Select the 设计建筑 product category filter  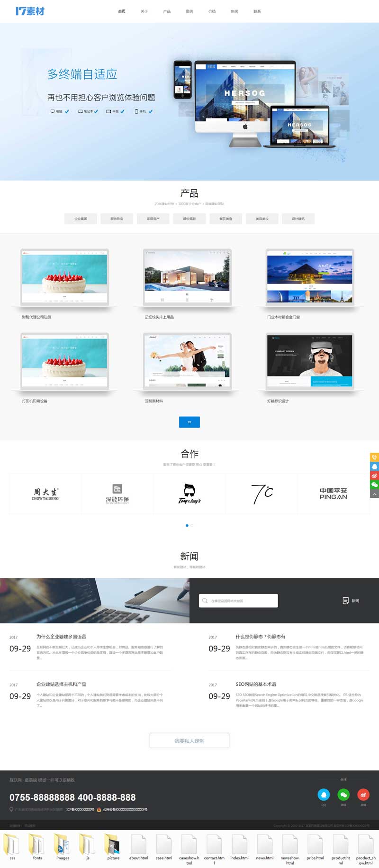coord(298,219)
